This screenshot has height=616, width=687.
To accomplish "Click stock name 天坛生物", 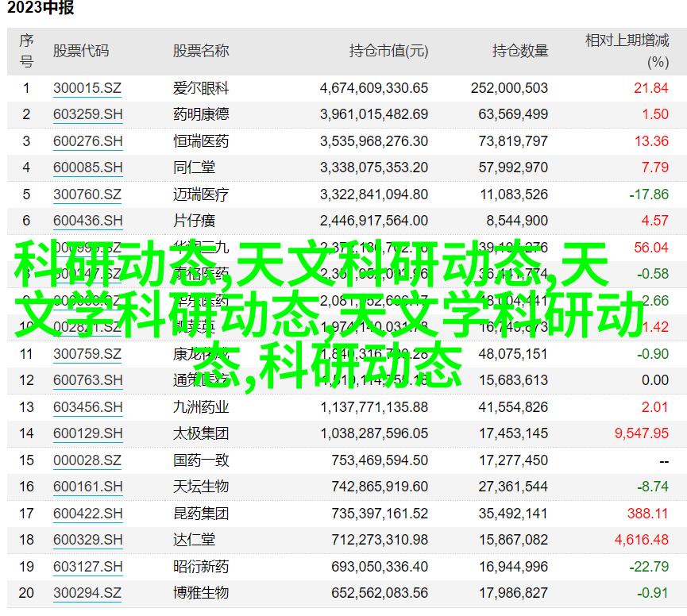I will click(201, 487).
